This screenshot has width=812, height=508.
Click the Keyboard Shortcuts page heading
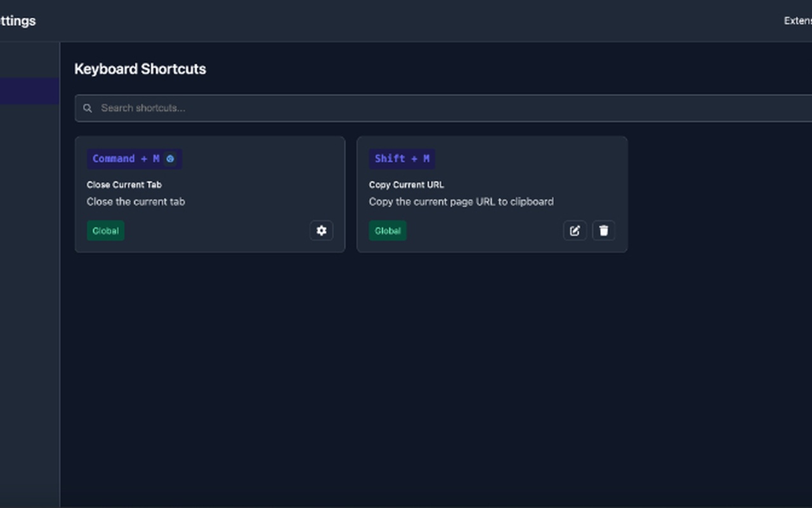pyautogui.click(x=140, y=69)
